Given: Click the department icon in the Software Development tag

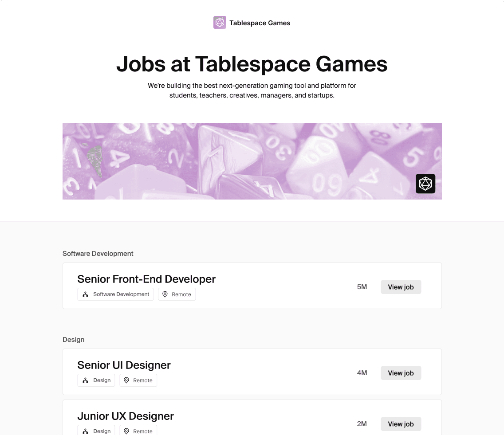Looking at the screenshot, I should point(85,294).
